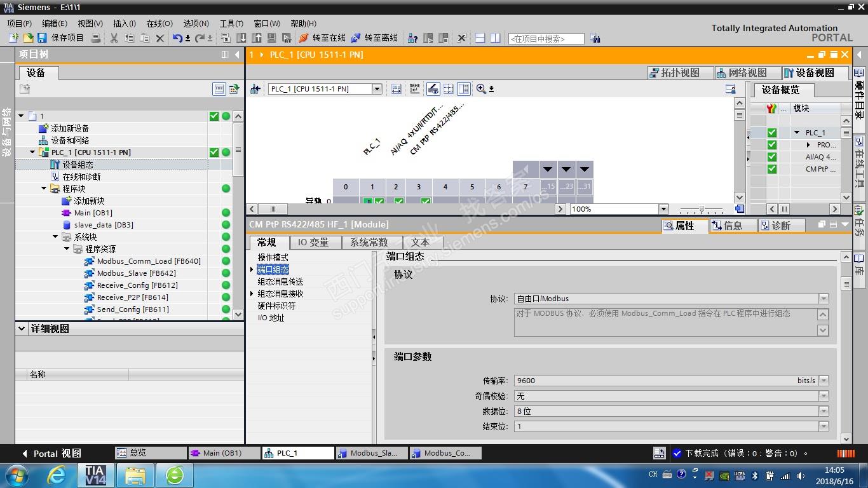Screen dimensions: 868x488
Task: Click the 转至离线 button
Action: click(x=374, y=38)
